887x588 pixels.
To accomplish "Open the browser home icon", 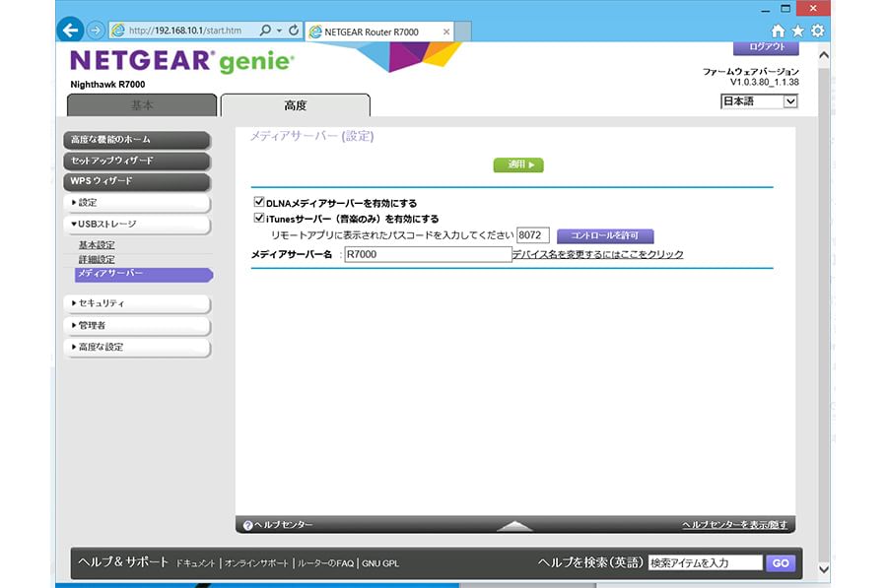I will point(779,32).
